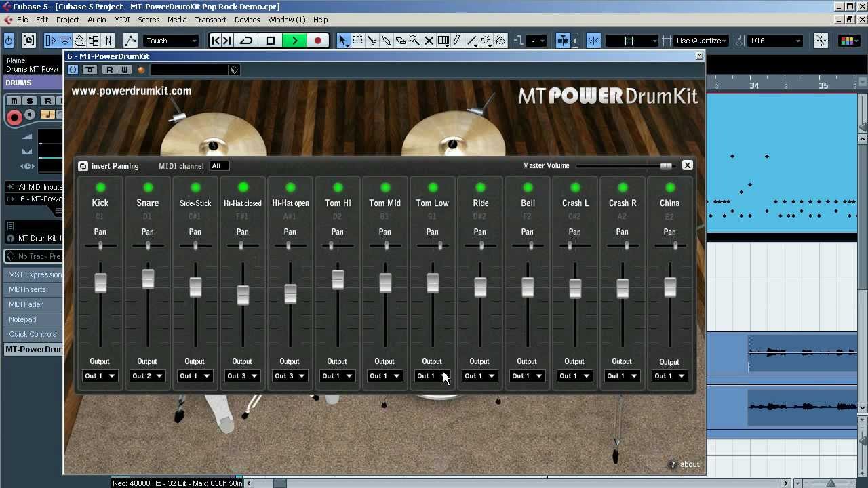This screenshot has height=488, width=868.
Task: Click the Show Pool icon
Action: coord(94,41)
